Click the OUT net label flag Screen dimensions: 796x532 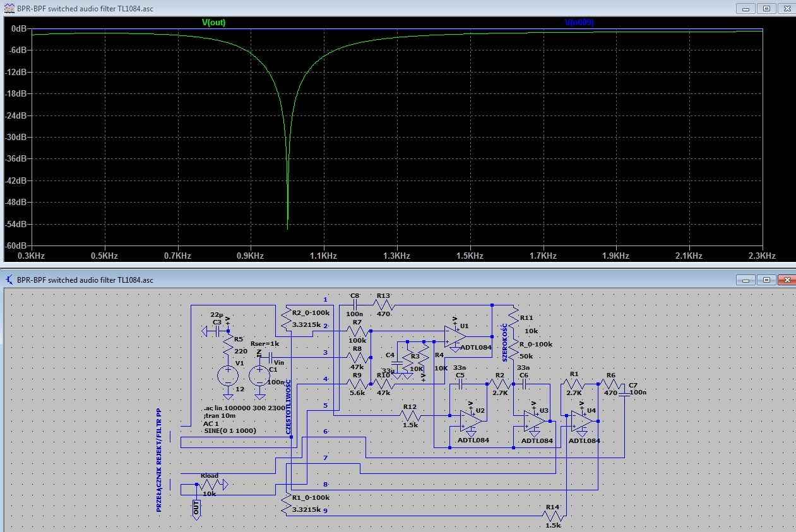pos(196,509)
